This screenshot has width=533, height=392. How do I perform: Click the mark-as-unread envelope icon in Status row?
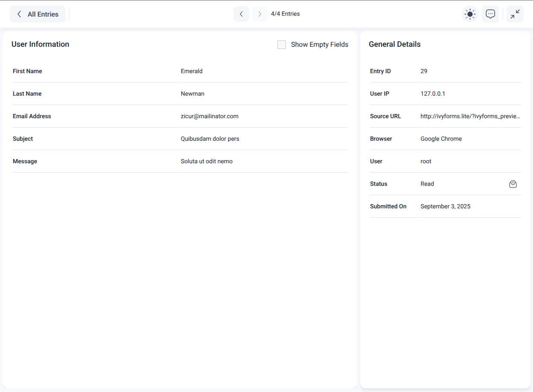513,184
